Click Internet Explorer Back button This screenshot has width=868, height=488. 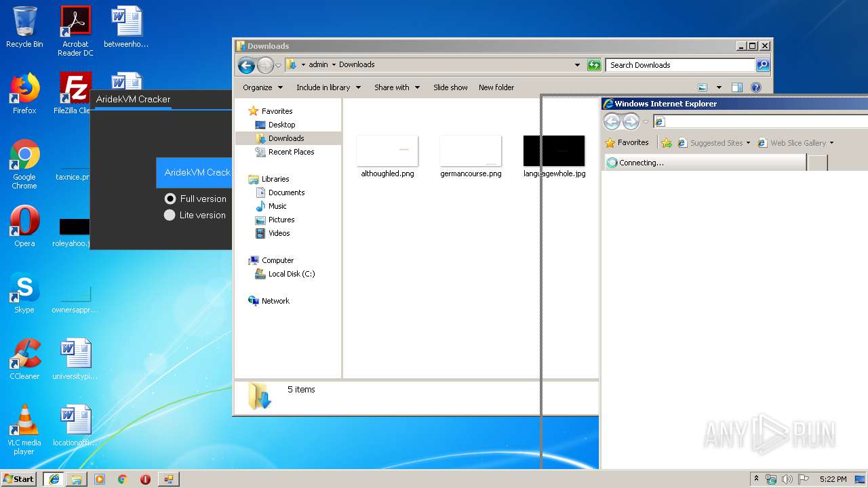click(612, 122)
